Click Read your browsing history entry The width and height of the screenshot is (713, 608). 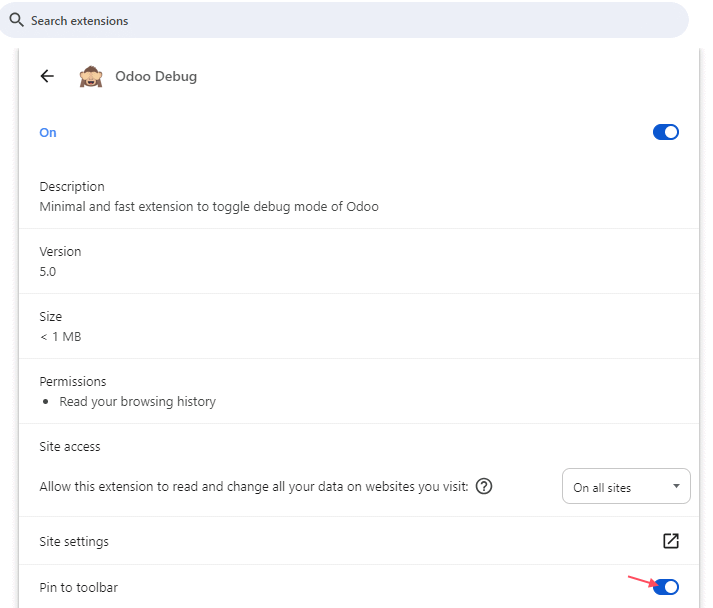tap(137, 402)
